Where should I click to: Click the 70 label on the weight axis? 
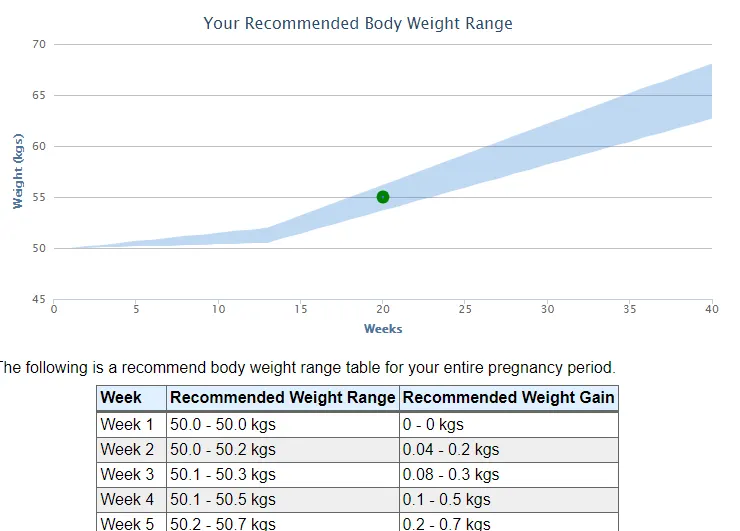click(39, 45)
